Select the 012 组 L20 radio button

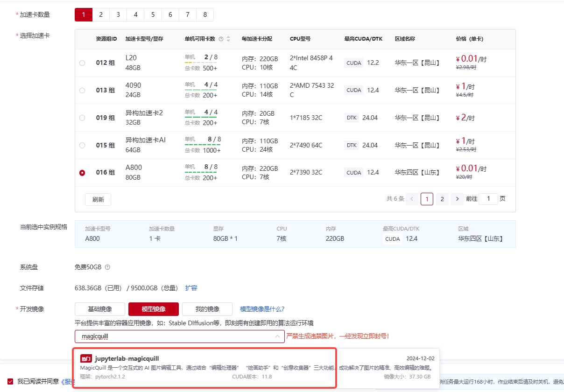pos(82,63)
